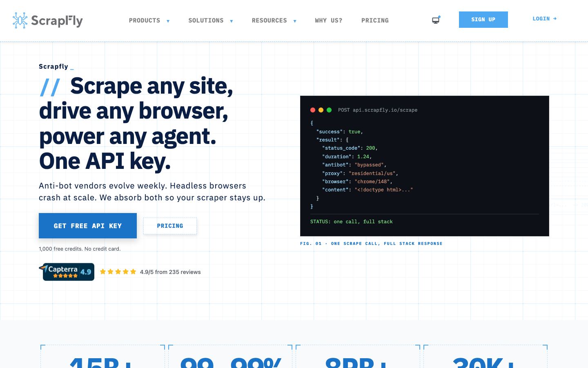This screenshot has height=368, width=588.
Task: Click the Scrapfly spider logo icon
Action: pos(20,20)
